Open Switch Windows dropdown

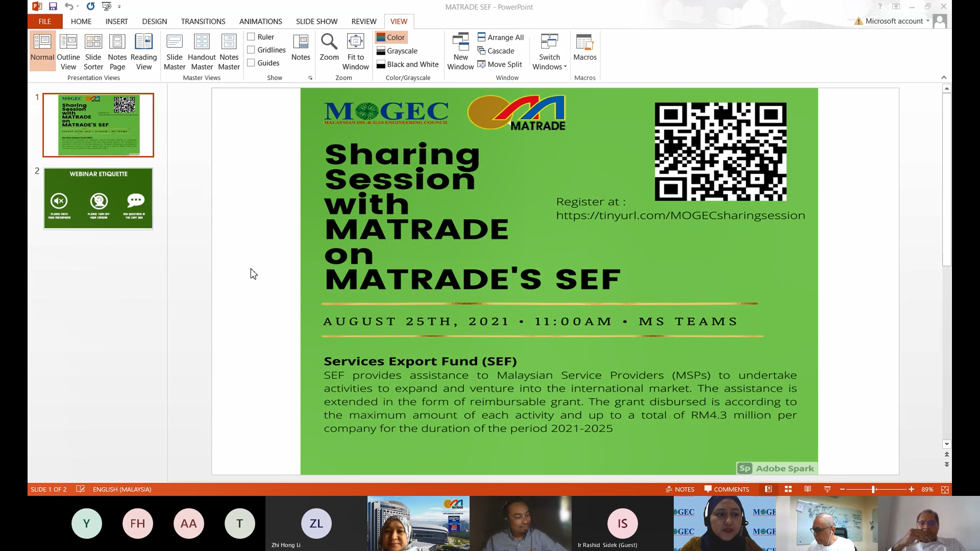coord(550,51)
